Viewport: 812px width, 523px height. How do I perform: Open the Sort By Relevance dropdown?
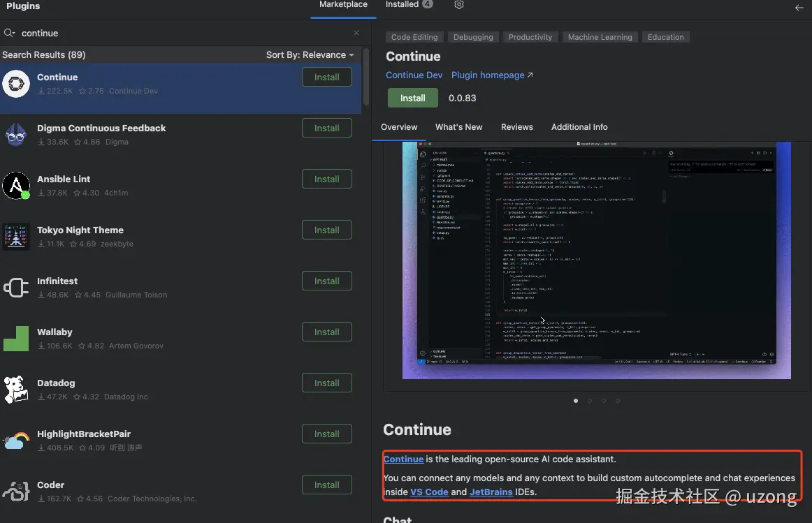[x=310, y=55]
